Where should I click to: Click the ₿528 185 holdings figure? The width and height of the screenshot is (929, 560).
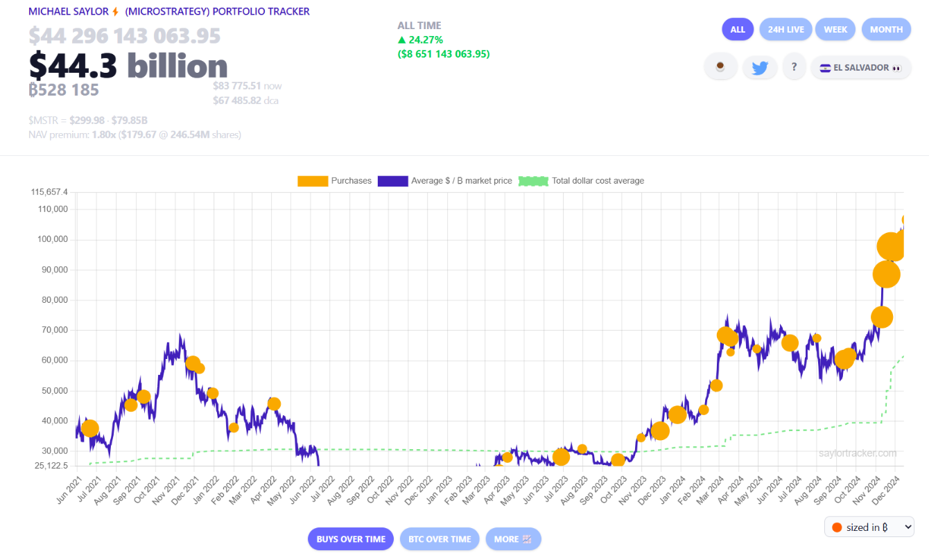64,89
